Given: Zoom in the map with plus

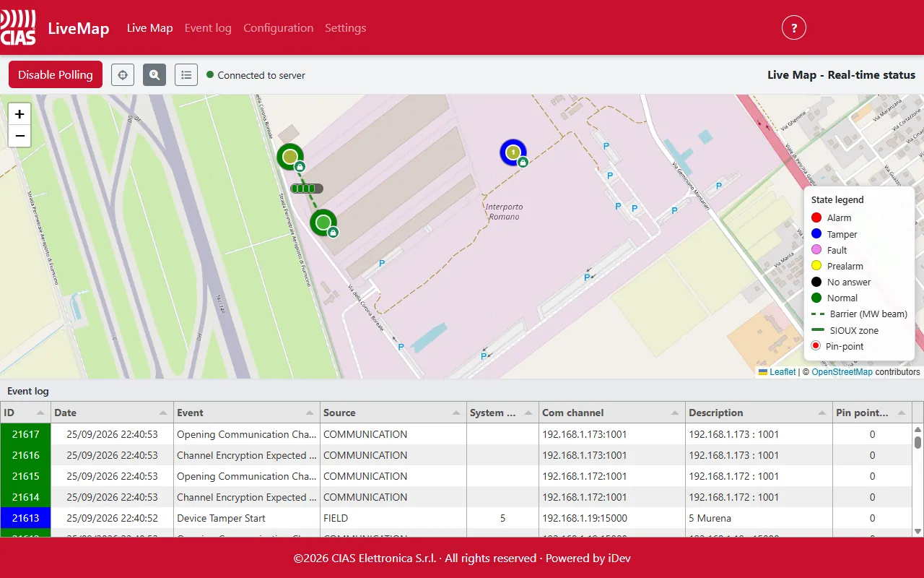Looking at the screenshot, I should tap(19, 113).
